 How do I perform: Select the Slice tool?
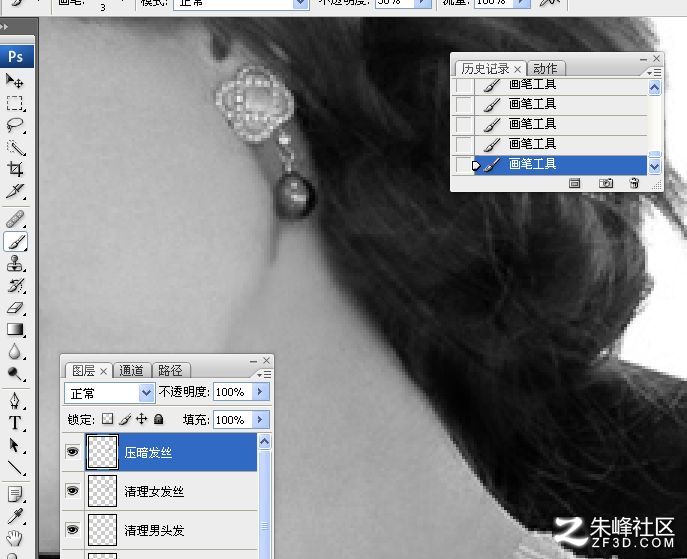click(15, 191)
